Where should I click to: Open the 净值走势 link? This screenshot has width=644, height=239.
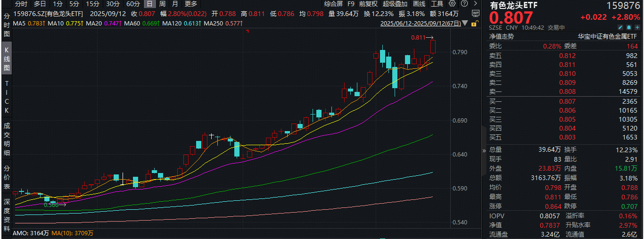(501, 36)
